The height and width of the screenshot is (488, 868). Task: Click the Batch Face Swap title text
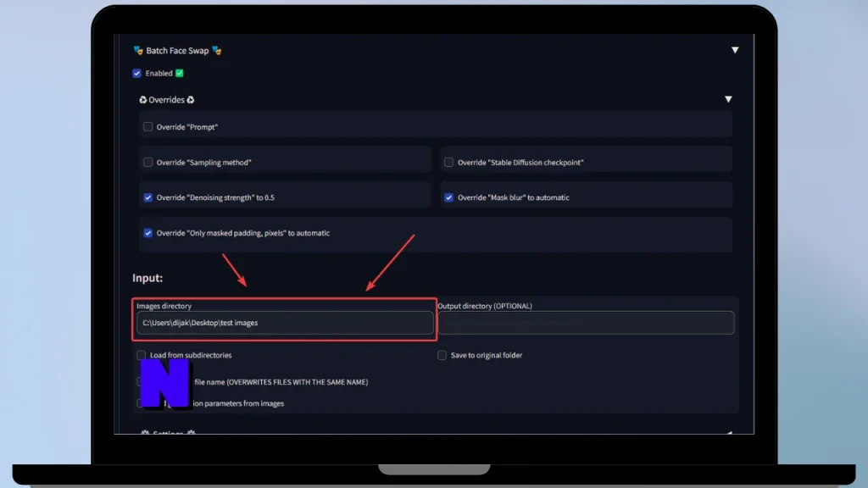(x=177, y=50)
